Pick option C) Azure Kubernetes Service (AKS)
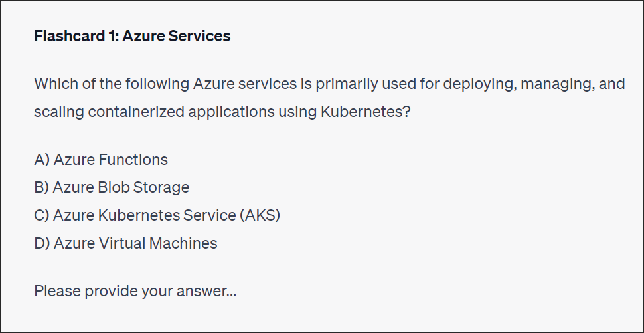Screen dimensions: 644x333 pyautogui.click(x=157, y=215)
